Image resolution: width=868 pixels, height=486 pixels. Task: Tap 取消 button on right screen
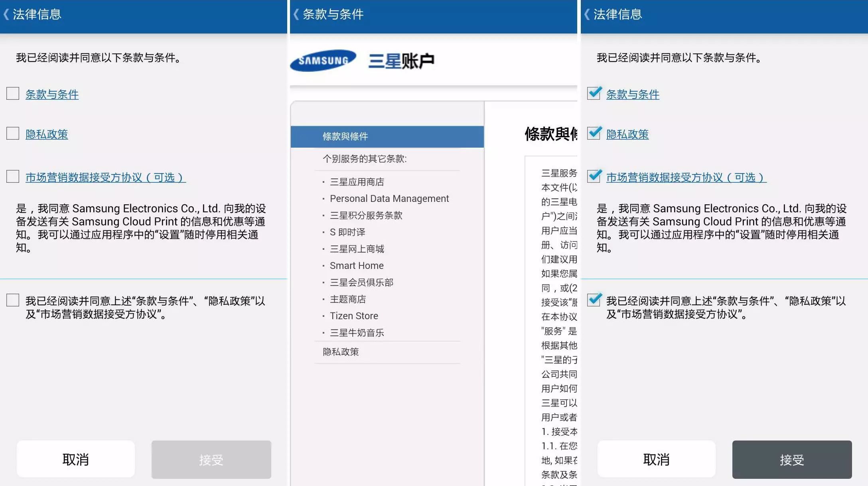coord(657,459)
